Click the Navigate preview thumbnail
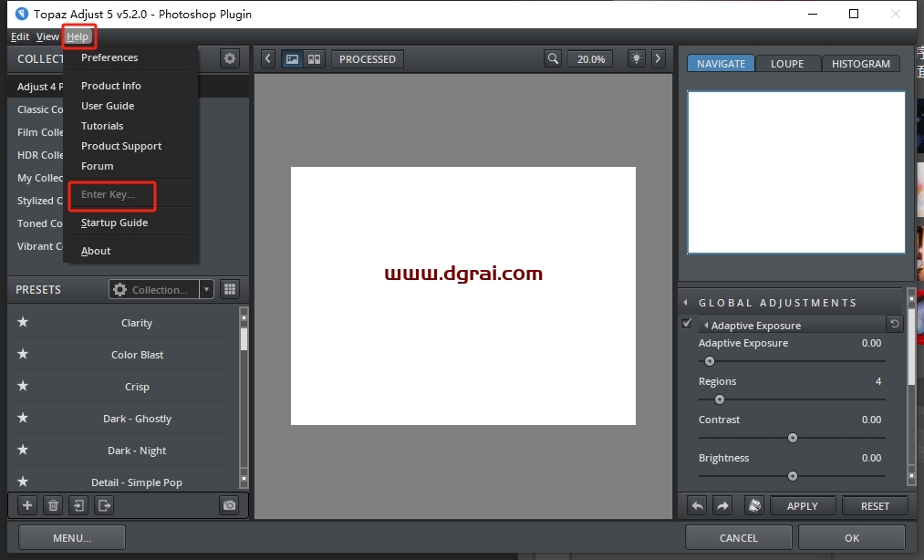This screenshot has width=924, height=560. [x=796, y=172]
